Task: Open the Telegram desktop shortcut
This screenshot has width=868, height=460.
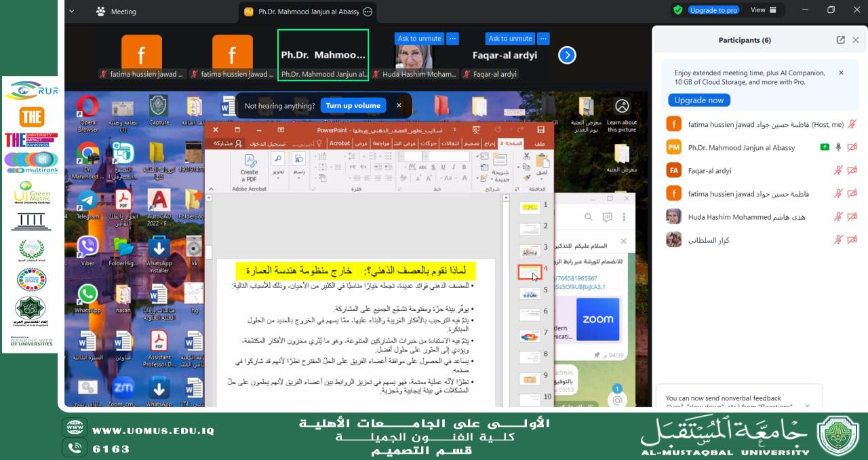Action: point(87,203)
